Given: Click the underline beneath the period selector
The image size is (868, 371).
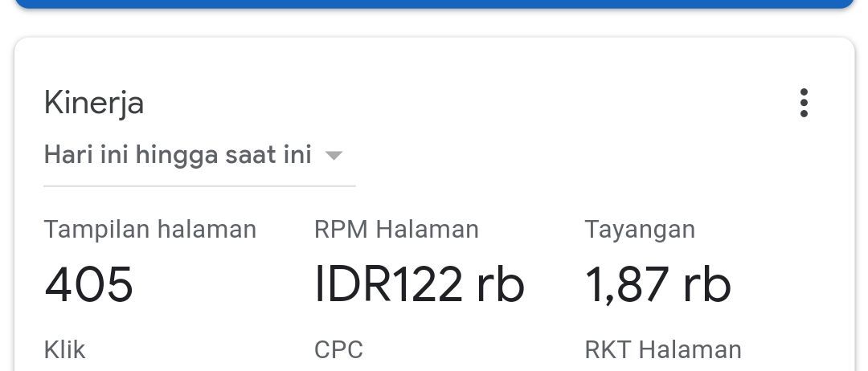Looking at the screenshot, I should 199,185.
